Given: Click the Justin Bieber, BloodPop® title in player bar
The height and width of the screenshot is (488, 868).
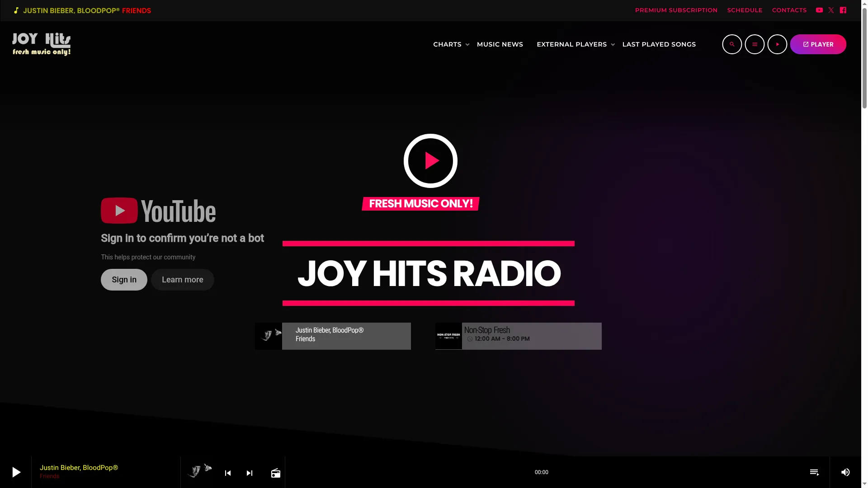Looking at the screenshot, I should pos(79,468).
